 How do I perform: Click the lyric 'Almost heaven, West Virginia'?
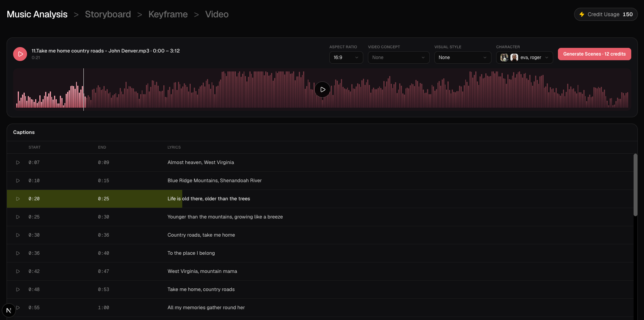point(201,163)
